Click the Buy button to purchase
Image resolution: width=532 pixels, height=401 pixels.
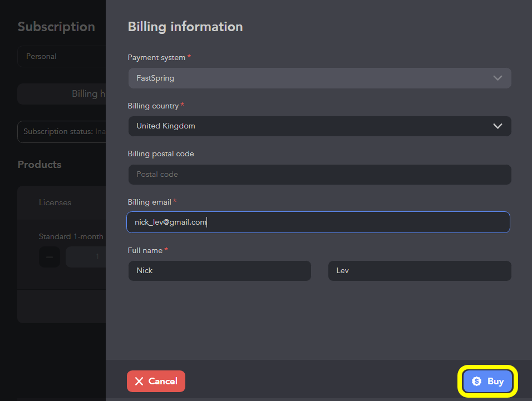click(488, 381)
